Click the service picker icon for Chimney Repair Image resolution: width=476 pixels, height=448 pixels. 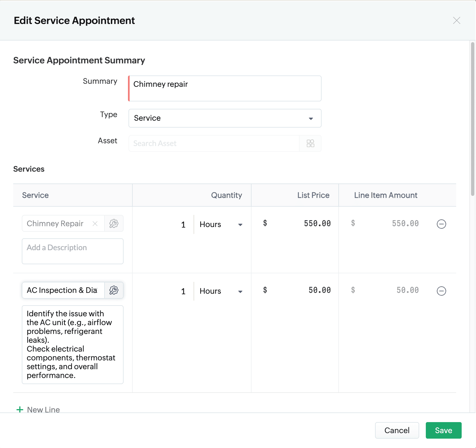click(114, 223)
